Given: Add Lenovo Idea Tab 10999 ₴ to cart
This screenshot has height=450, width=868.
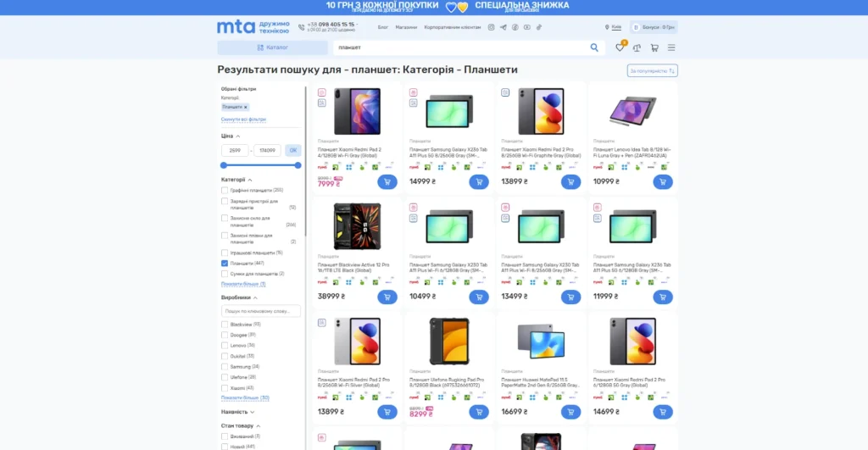Looking at the screenshot, I should click(x=663, y=181).
